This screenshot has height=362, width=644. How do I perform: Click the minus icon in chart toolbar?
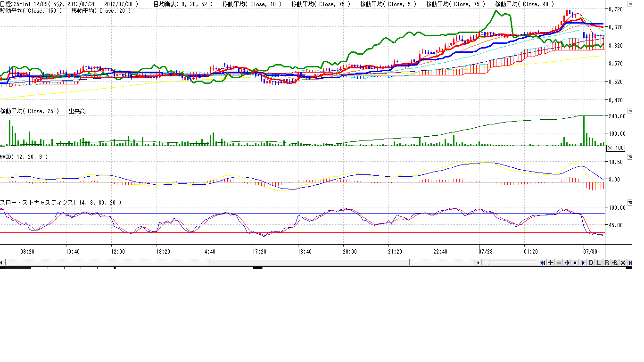(x=559, y=263)
